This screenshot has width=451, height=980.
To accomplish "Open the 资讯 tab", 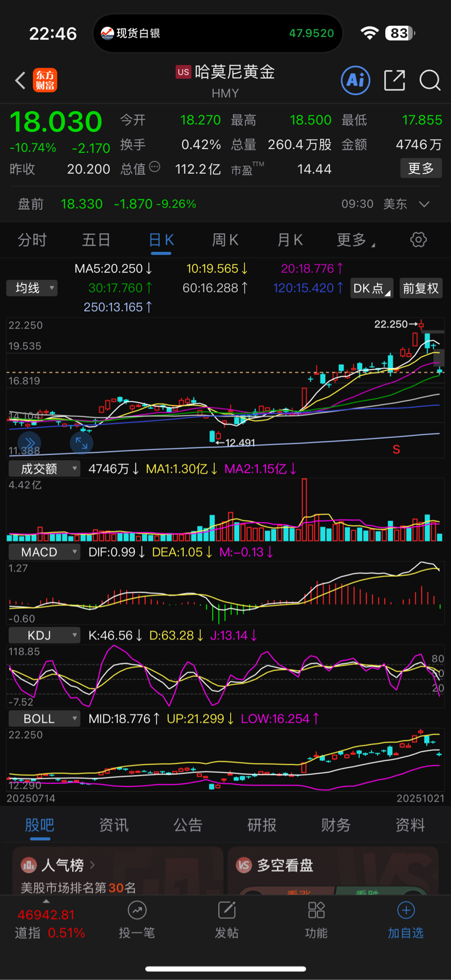I will pos(114,825).
